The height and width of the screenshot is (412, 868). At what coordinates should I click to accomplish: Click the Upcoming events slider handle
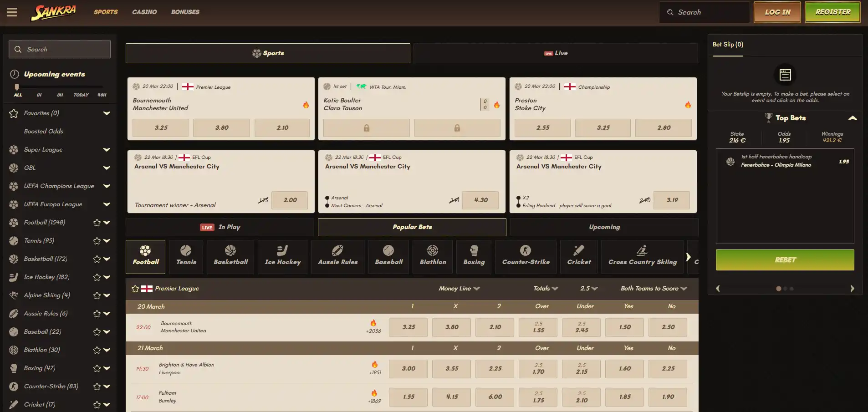17,87
